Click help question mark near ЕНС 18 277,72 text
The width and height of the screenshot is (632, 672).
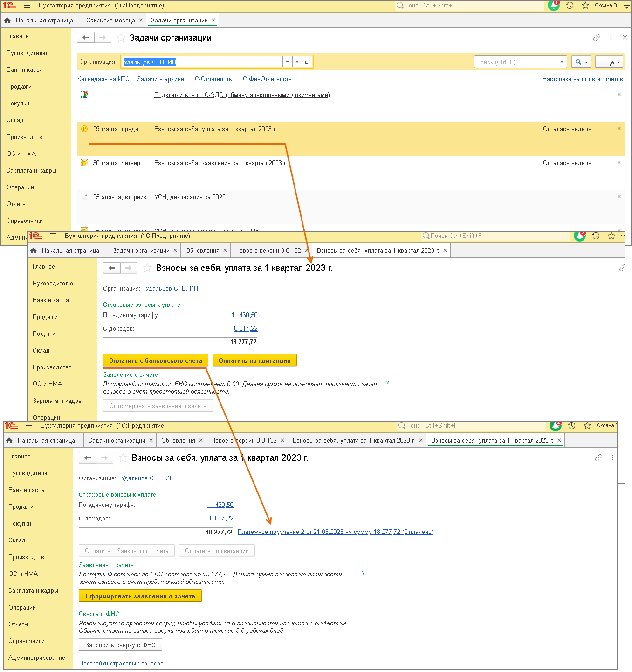click(363, 574)
